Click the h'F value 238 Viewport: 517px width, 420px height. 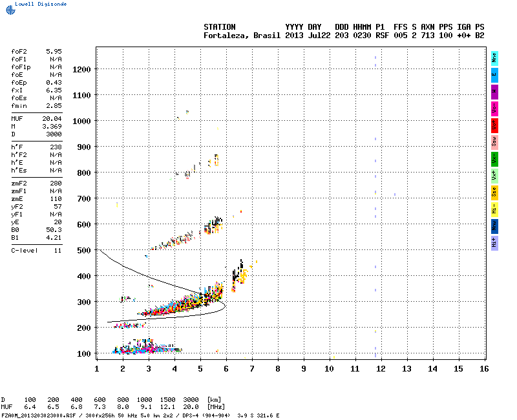point(56,147)
